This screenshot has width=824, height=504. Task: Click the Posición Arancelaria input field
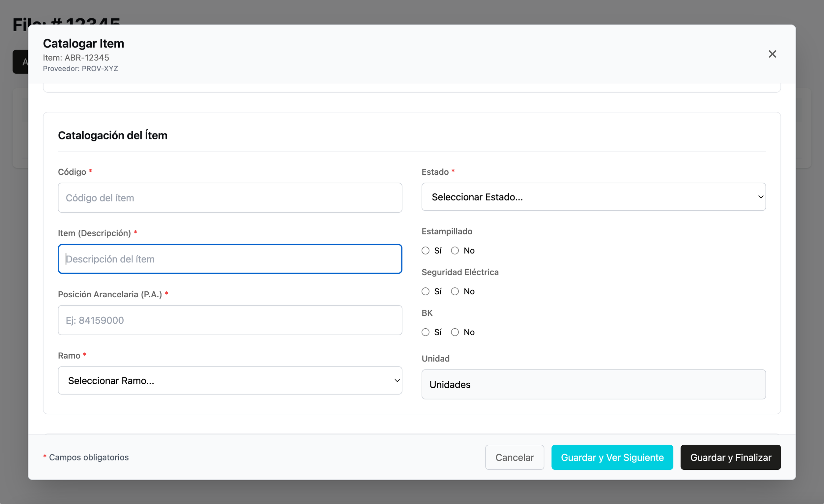[x=230, y=320]
